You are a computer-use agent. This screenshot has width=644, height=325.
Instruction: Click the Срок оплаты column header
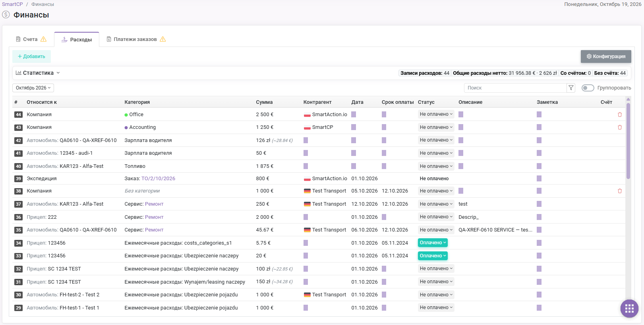click(398, 102)
